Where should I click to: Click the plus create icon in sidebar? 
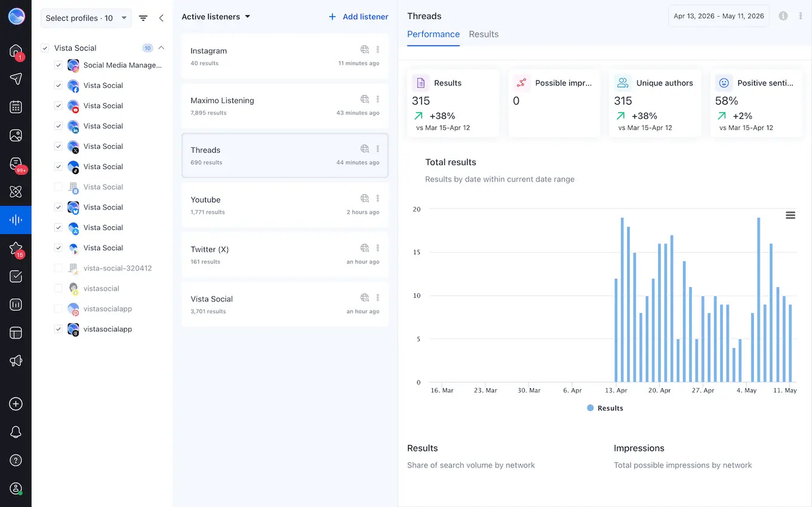pos(16,404)
